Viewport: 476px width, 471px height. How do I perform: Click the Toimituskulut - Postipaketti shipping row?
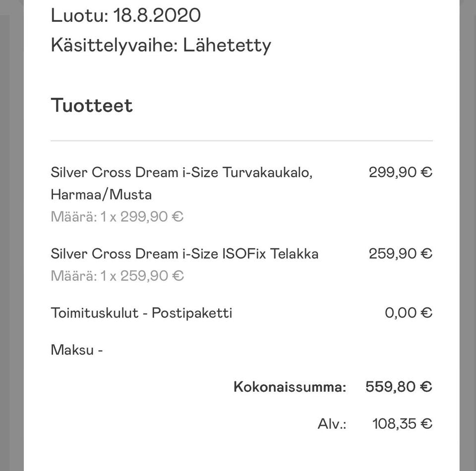pos(141,313)
